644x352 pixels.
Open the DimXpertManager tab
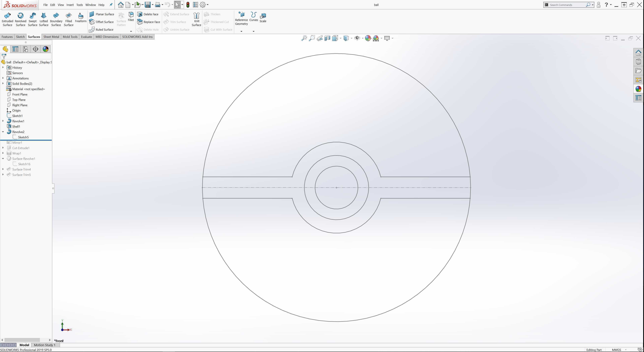tap(36, 49)
